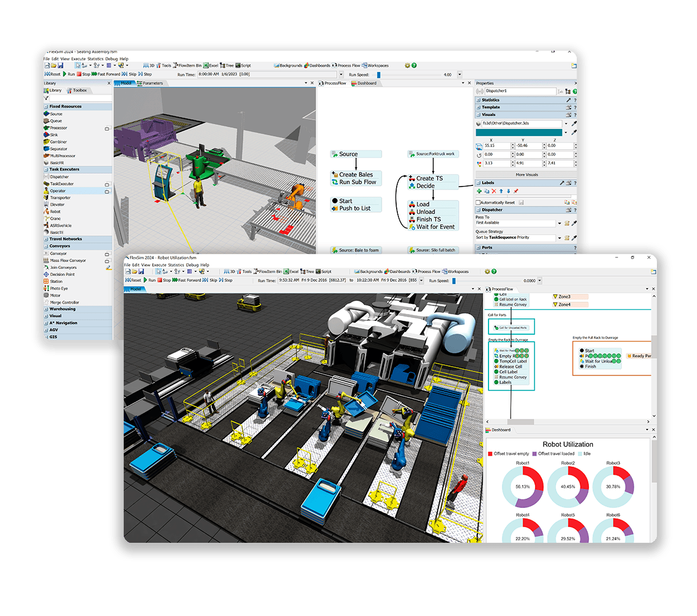Click Workspaces in Seating Assembly toolbar
The height and width of the screenshot is (616, 697).
coord(375,66)
